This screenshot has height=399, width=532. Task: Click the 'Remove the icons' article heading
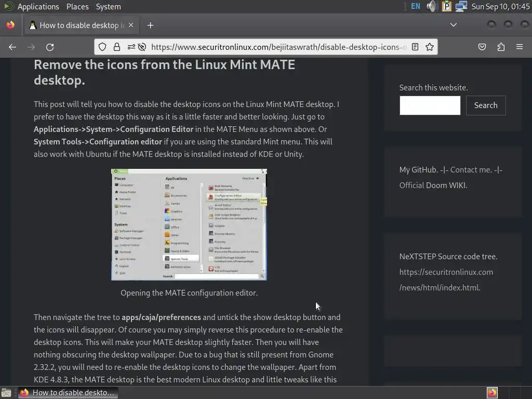tap(164, 72)
